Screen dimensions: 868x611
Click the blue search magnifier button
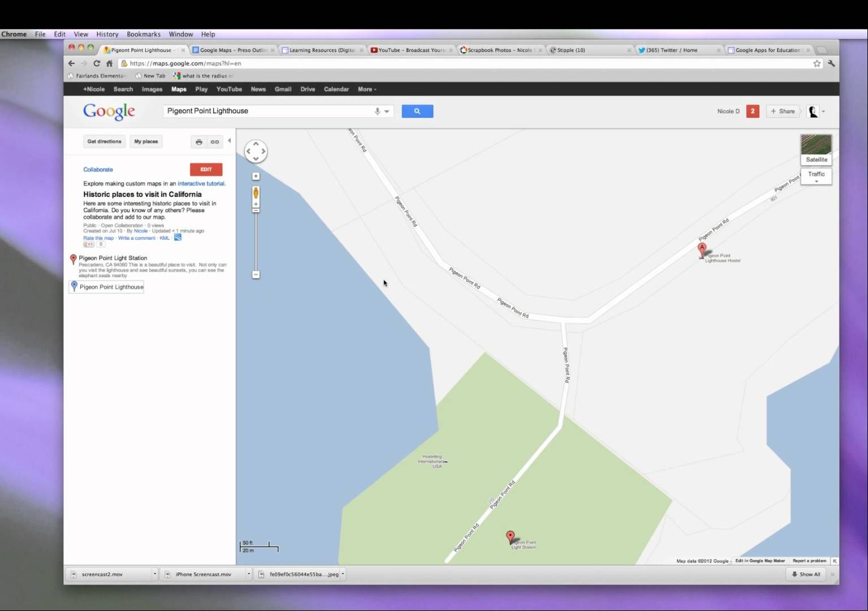coord(417,111)
